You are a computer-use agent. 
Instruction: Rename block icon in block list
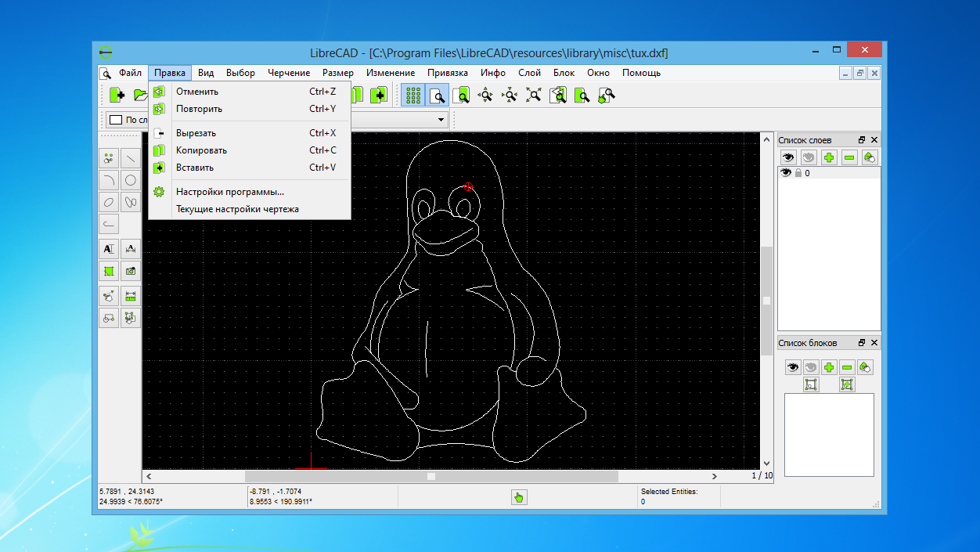[865, 366]
